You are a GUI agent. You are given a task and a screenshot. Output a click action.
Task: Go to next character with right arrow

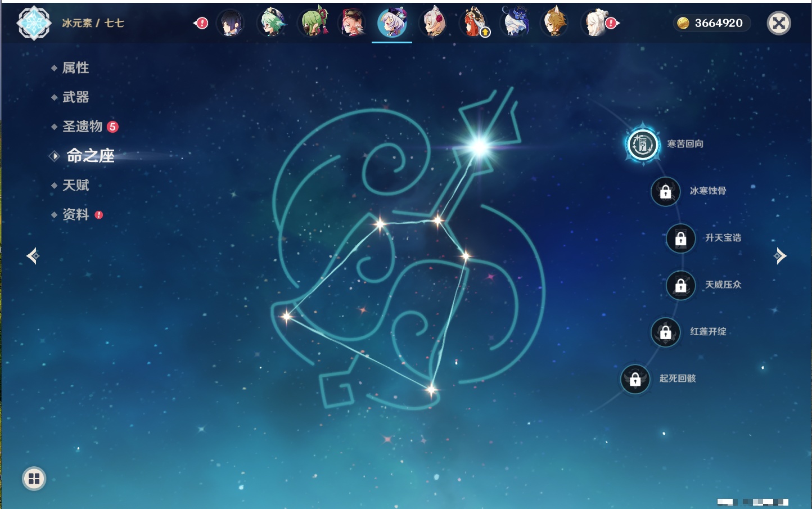coord(780,256)
